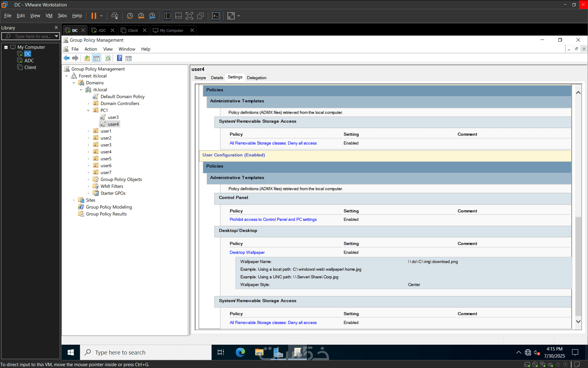Toggle the Show/Hide Console Tree button
Screen dimensions: 588x368
pyautogui.click(x=96, y=58)
